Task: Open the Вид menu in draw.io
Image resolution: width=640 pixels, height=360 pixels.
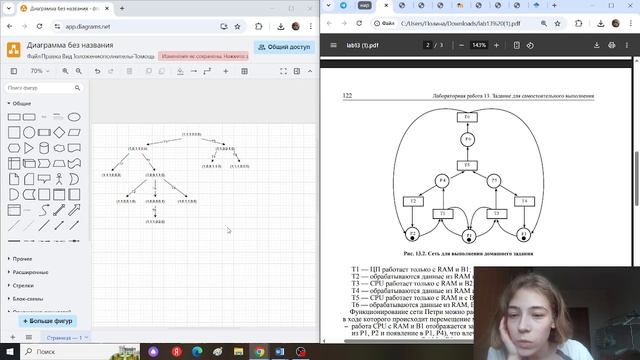Action: [x=68, y=56]
